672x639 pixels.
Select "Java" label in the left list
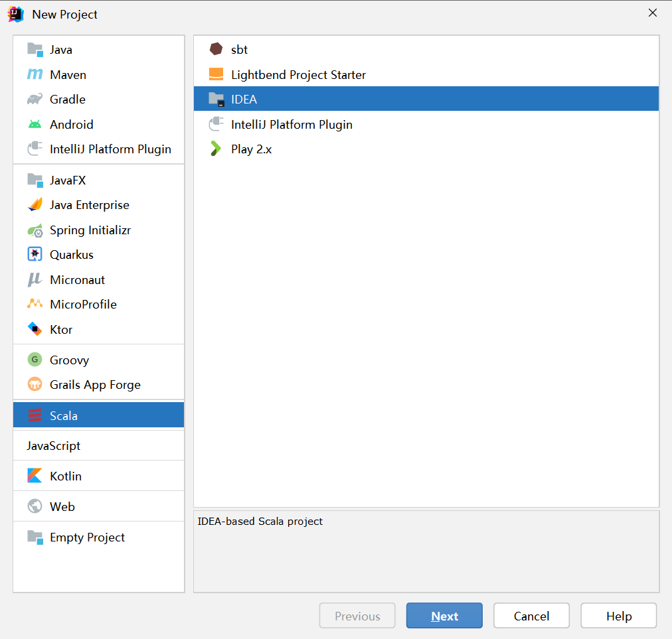click(61, 50)
